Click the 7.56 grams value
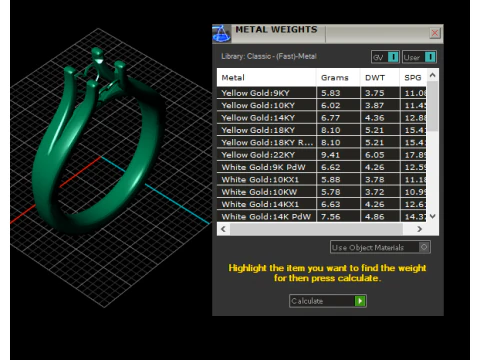The width and height of the screenshot is (480, 360). [331, 216]
